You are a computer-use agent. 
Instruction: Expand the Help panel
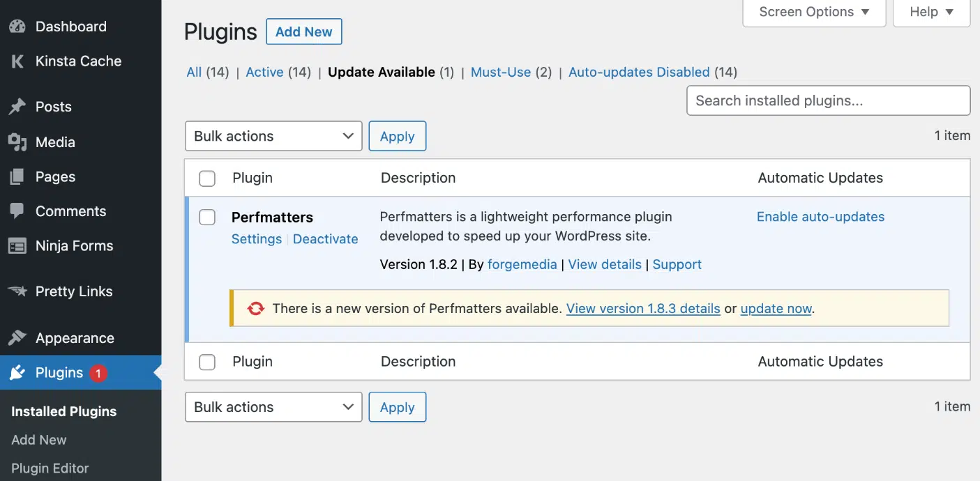click(x=930, y=11)
